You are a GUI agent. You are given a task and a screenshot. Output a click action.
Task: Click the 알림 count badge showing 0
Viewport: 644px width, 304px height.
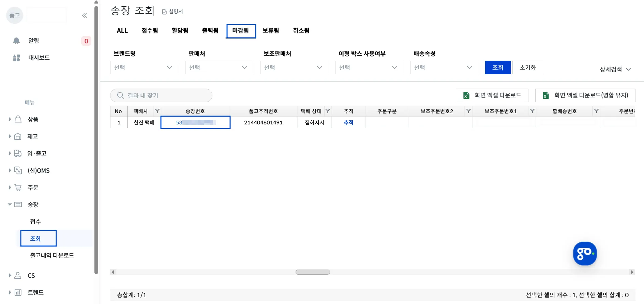pos(86,41)
